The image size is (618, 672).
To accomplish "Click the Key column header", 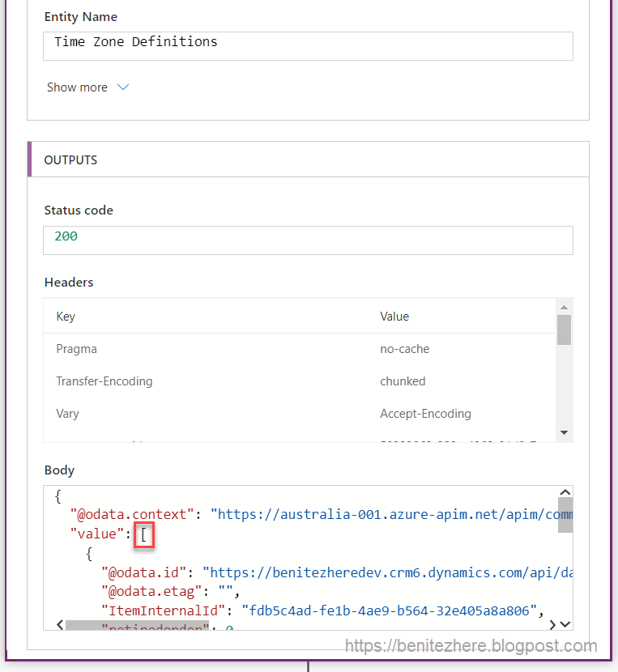I will tap(66, 317).
